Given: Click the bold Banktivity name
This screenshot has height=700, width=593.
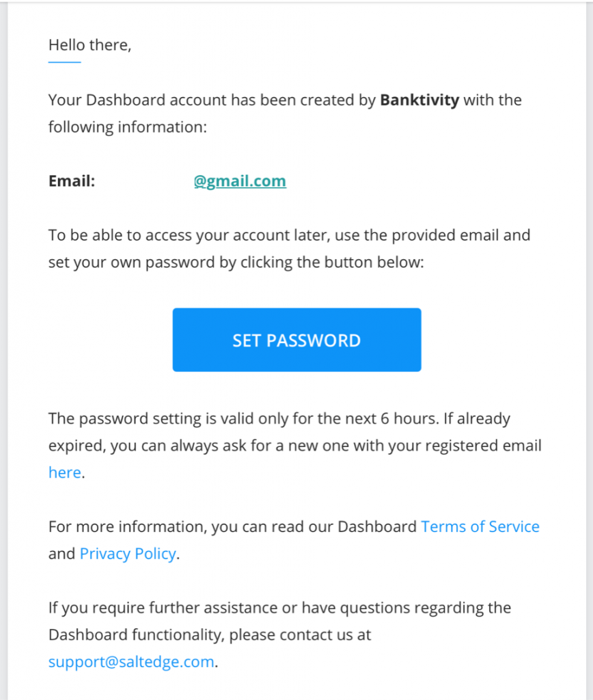Looking at the screenshot, I should 419,100.
